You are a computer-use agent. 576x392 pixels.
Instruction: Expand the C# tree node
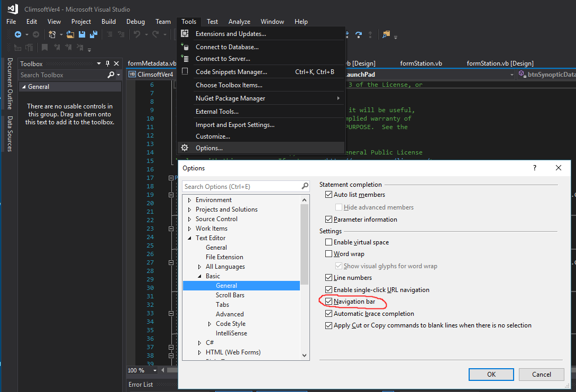coord(199,343)
